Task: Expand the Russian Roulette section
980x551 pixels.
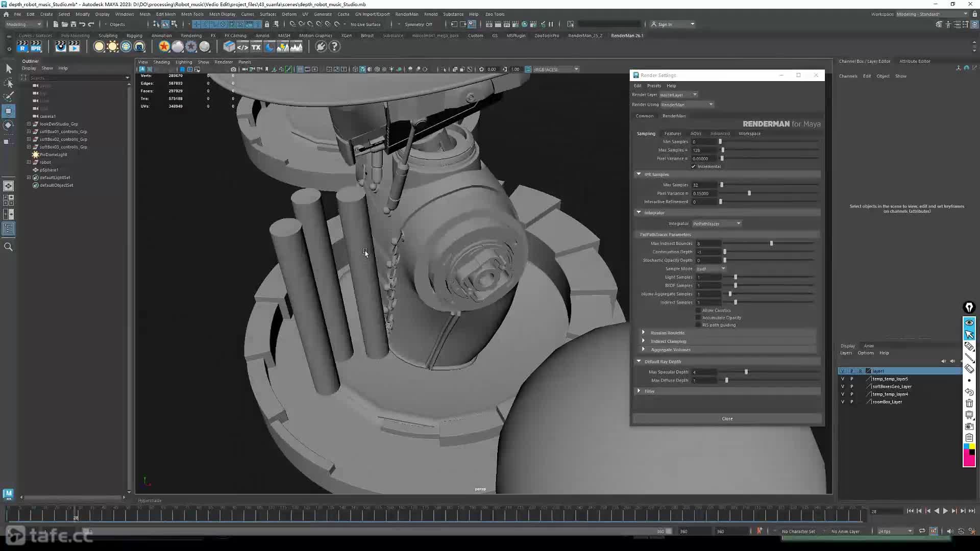Action: (643, 333)
